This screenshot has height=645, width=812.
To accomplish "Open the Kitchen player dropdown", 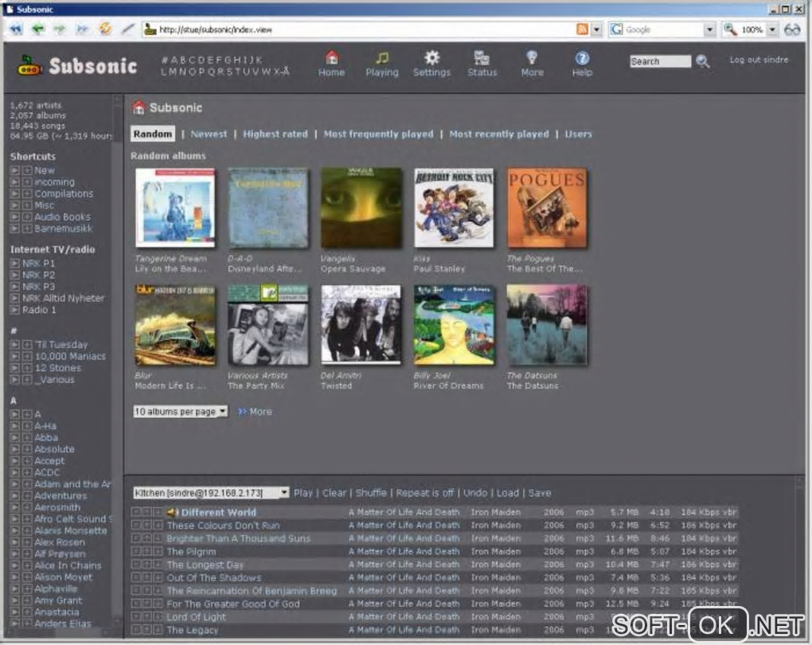I will [211, 493].
